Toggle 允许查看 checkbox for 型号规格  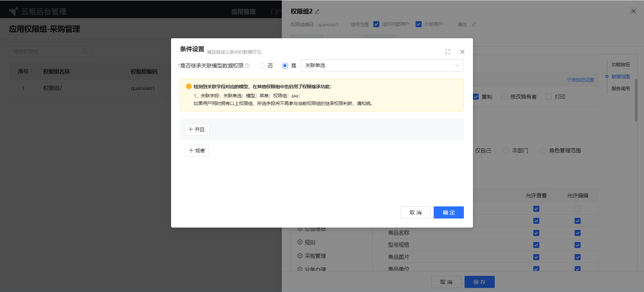[x=536, y=245]
